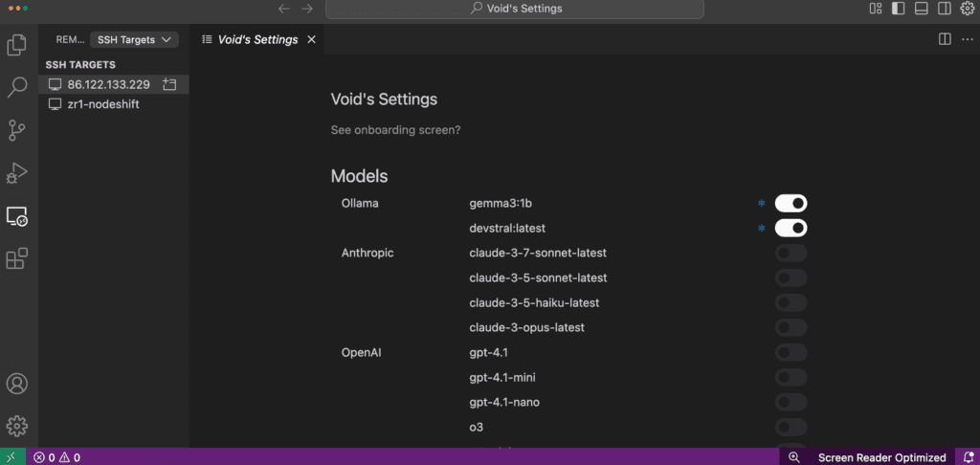Image resolution: width=980 pixels, height=465 pixels.
Task: Open editor More Actions ellipsis
Action: (968, 39)
